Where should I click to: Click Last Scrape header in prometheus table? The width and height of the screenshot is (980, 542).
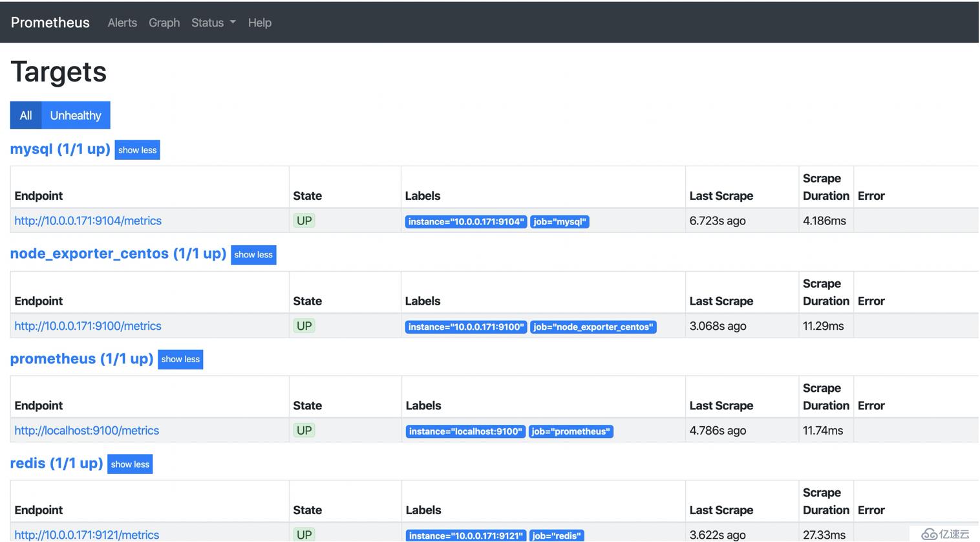pyautogui.click(x=721, y=406)
